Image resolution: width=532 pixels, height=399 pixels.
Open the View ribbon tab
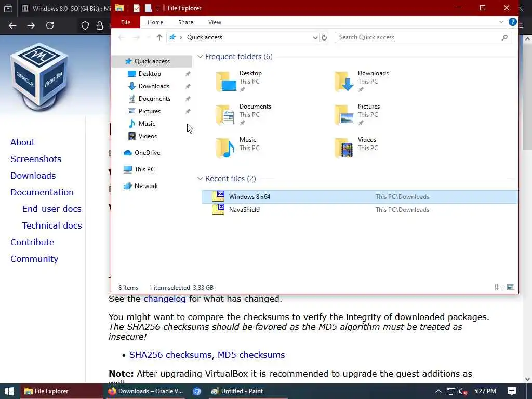pyautogui.click(x=215, y=22)
